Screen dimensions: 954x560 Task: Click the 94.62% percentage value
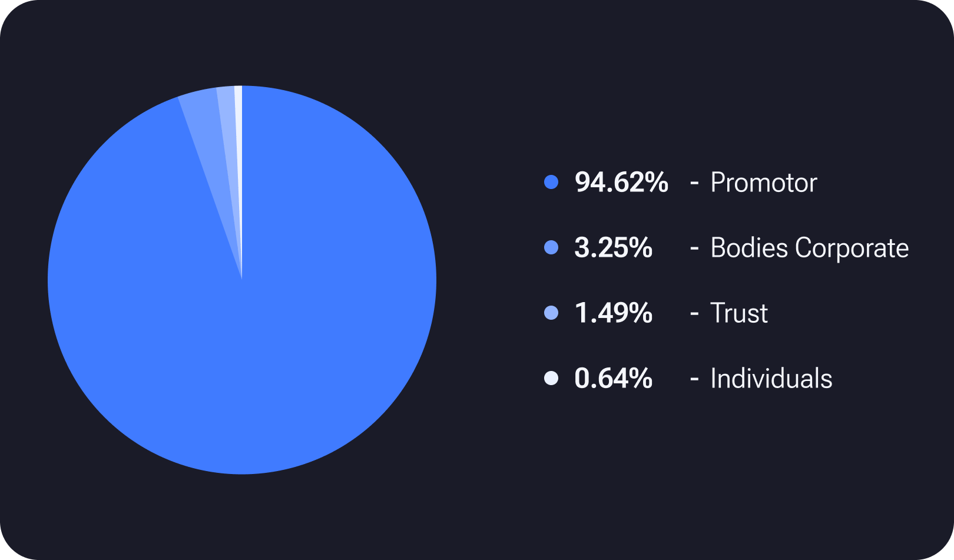[621, 183]
